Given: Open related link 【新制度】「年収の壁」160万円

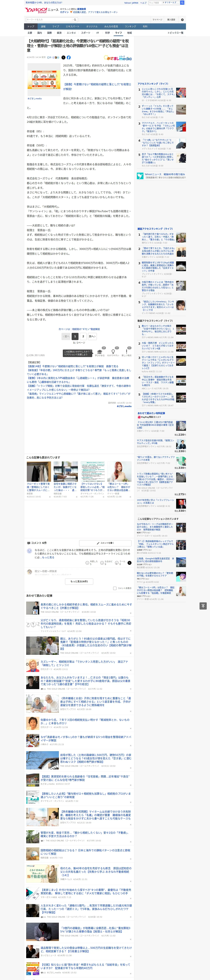Looking at the screenshot, I should click(79, 372).
